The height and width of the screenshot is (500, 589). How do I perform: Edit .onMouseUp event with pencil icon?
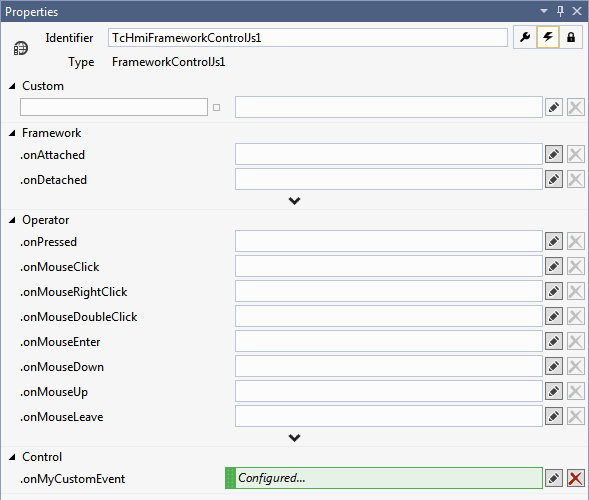(554, 391)
